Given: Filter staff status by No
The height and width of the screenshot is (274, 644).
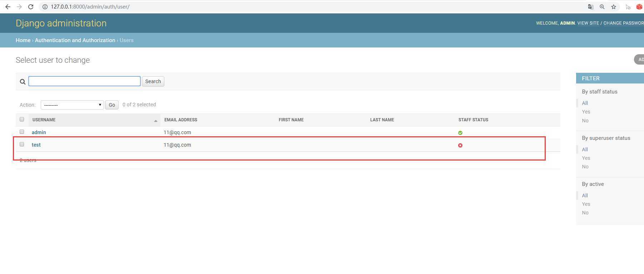Looking at the screenshot, I should pyautogui.click(x=585, y=121).
